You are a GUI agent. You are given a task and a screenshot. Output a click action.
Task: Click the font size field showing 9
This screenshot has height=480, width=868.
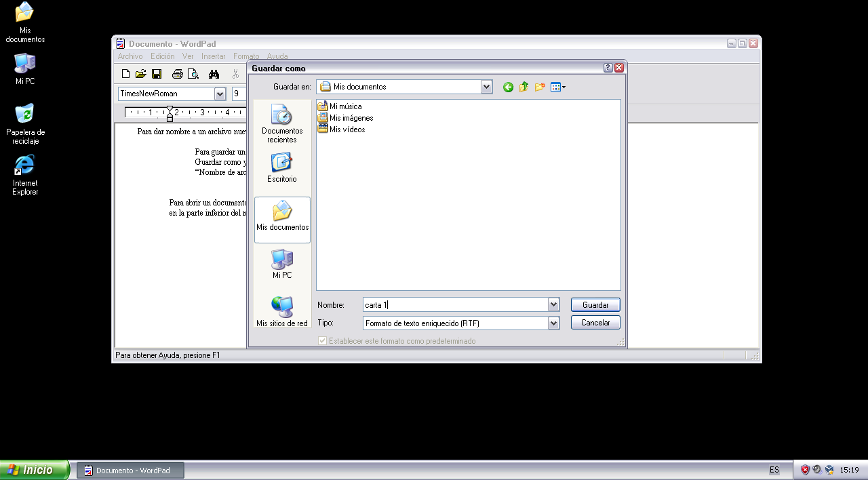tap(239, 94)
